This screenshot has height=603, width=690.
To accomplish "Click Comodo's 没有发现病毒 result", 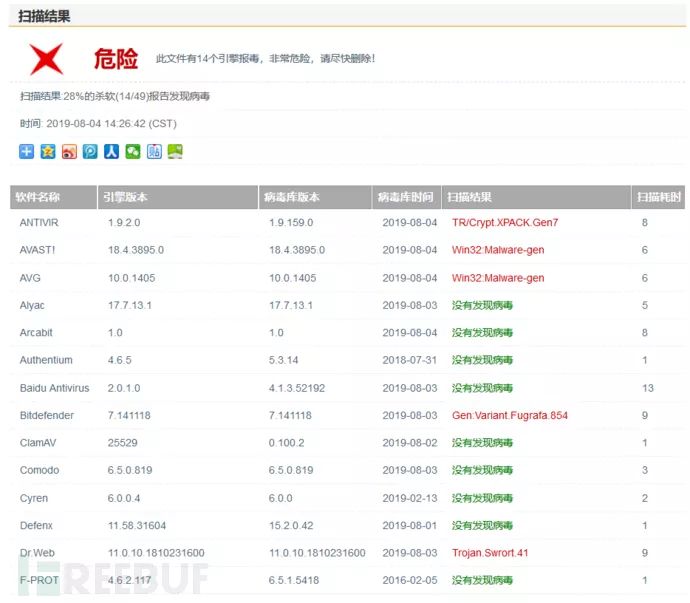I will (x=482, y=470).
